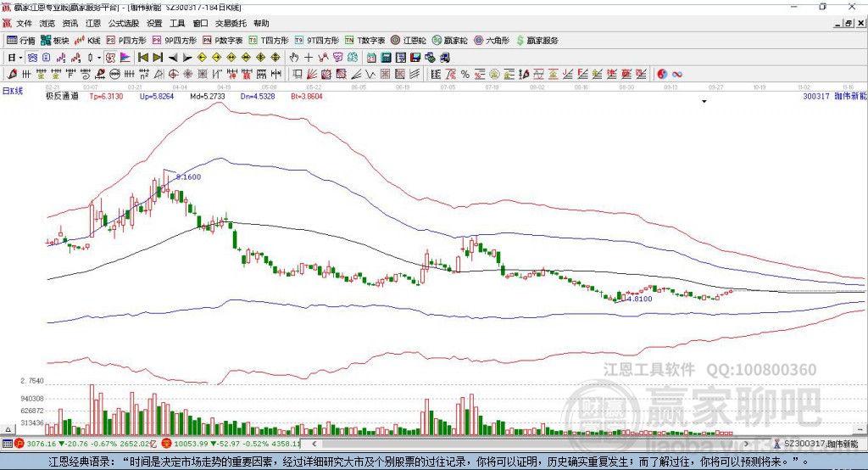
Task: Open the 江恩轮 Gann wheel
Action: click(409, 41)
